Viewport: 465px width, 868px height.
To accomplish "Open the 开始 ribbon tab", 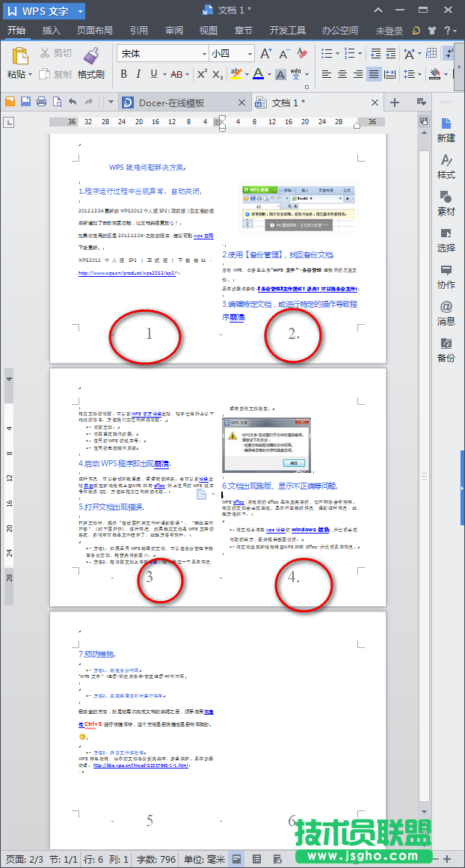I will point(16,31).
